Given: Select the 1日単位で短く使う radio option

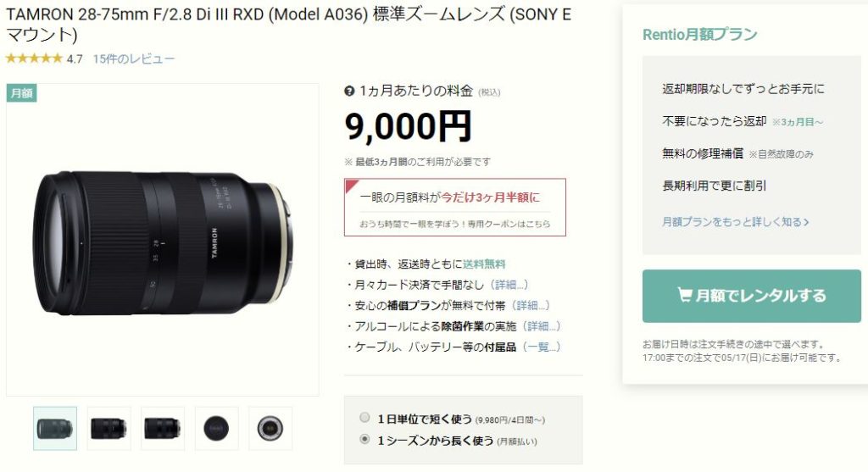Looking at the screenshot, I should (x=364, y=417).
